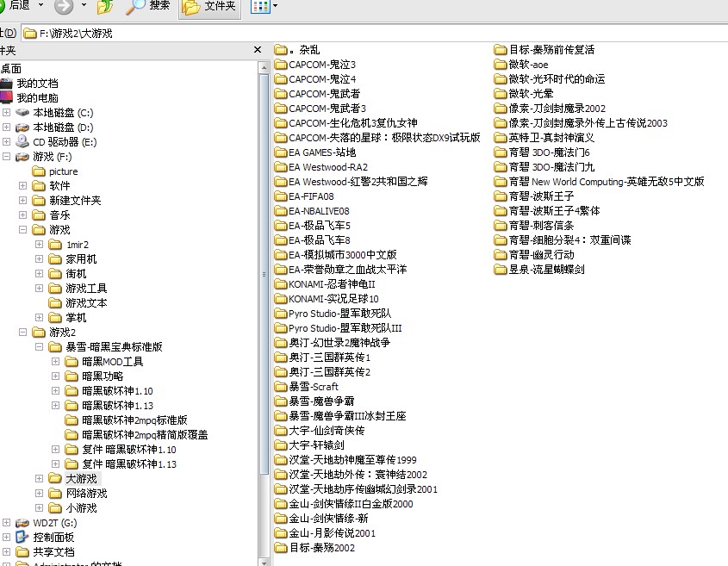Click the Up one level folder icon

coord(104,7)
